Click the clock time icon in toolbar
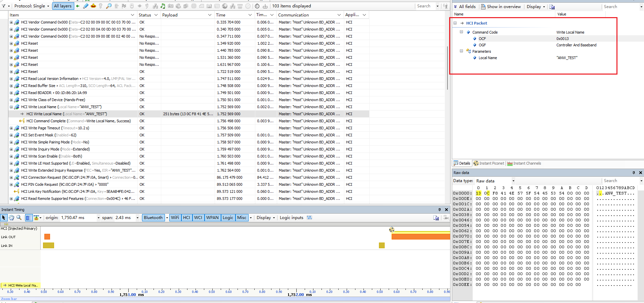The image size is (644, 303). (257, 6)
